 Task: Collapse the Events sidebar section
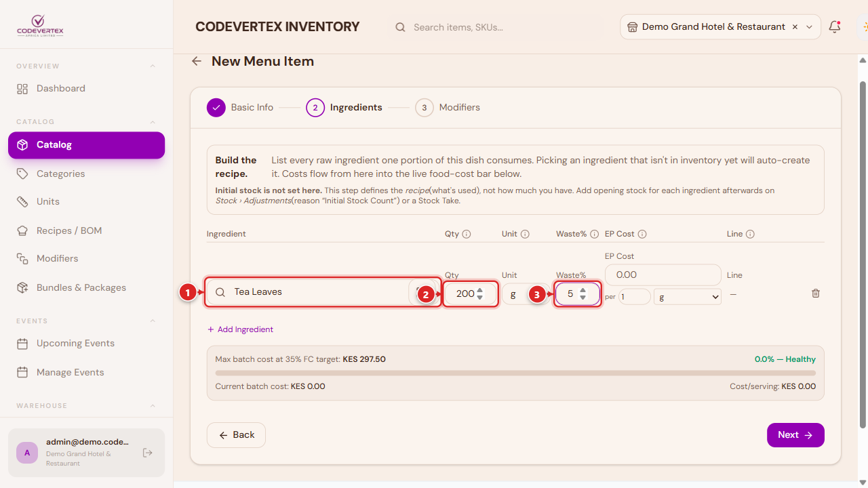153,321
